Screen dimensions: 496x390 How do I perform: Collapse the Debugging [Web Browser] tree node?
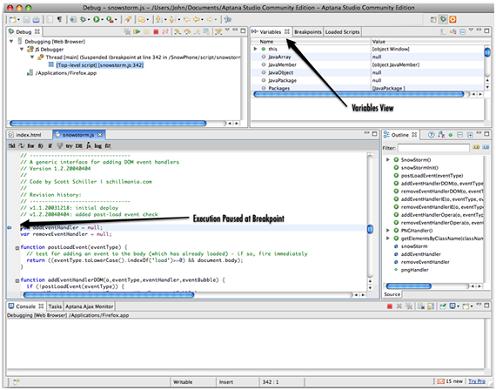[x=12, y=41]
